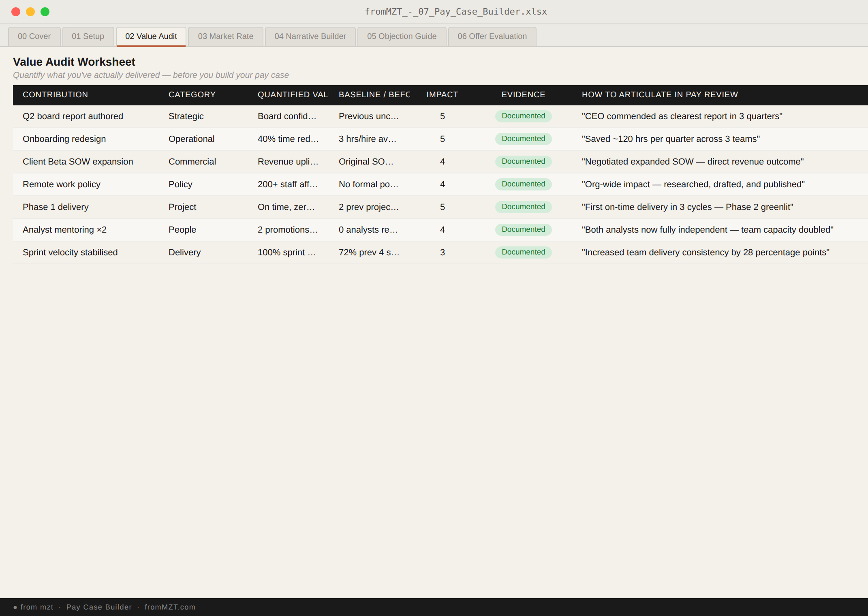
Task: Click the '72% prev 4 s…' baseline cell
Action: coord(369,252)
